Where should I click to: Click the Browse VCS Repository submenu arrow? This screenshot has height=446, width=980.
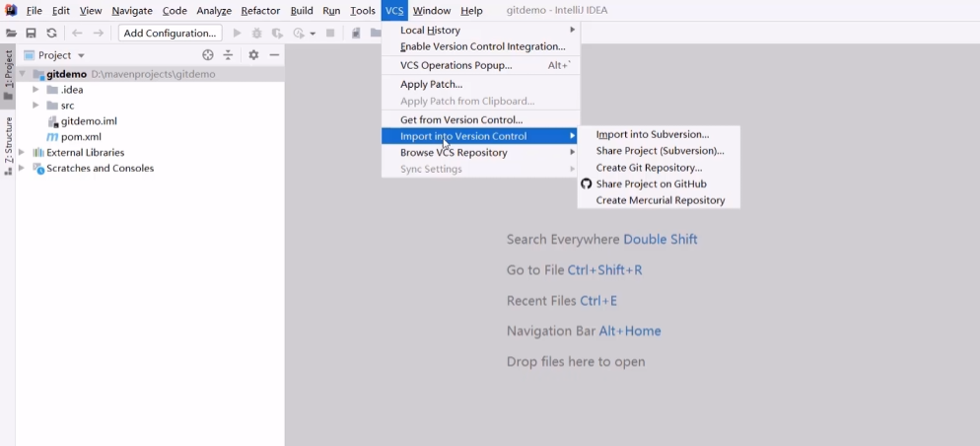[x=572, y=153]
